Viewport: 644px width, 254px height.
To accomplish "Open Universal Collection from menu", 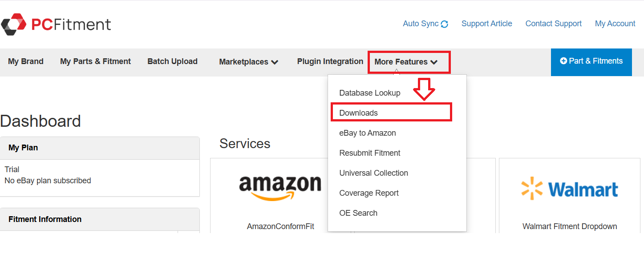I will click(x=373, y=173).
